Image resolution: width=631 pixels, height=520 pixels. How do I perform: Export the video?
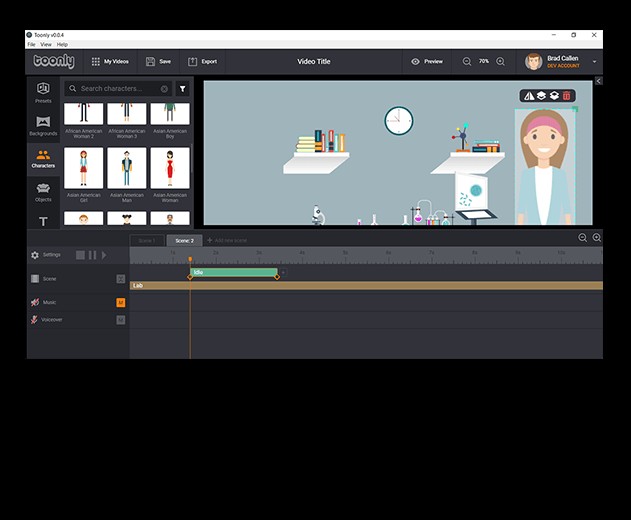[202, 62]
